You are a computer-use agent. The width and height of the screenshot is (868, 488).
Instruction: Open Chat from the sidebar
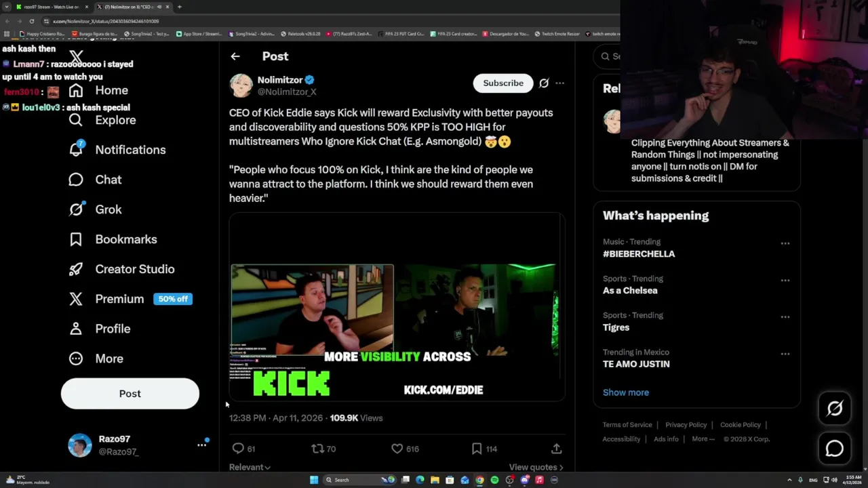(95, 180)
